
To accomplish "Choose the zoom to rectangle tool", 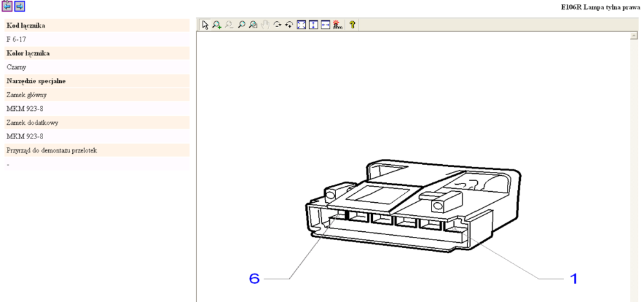I will (x=253, y=24).
